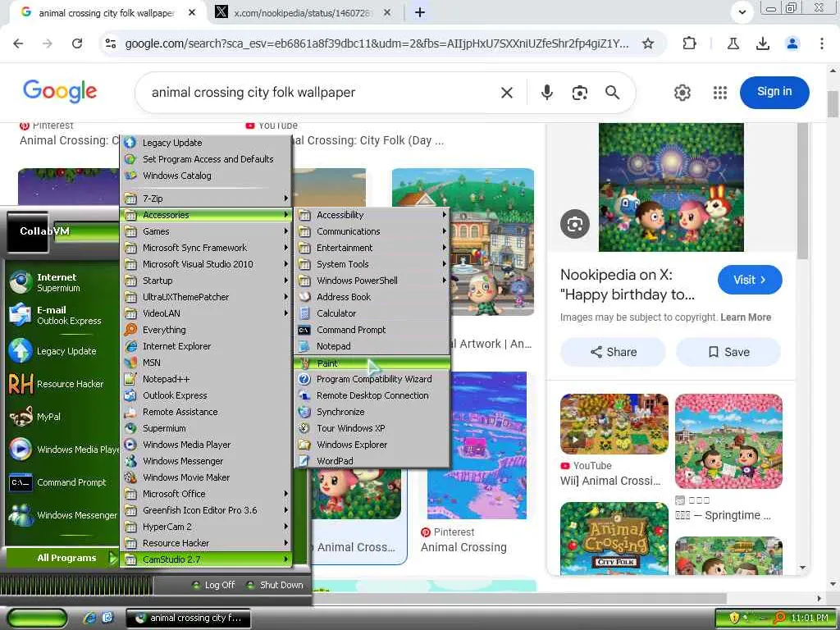Open Google settings gear icon
Viewport: 840px width, 630px height.
tap(682, 93)
